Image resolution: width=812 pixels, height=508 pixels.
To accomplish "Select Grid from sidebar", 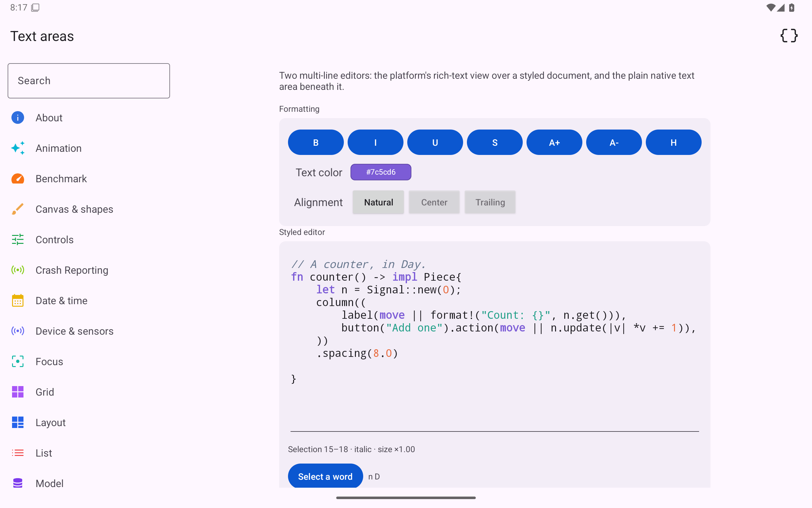I will tap(89, 392).
